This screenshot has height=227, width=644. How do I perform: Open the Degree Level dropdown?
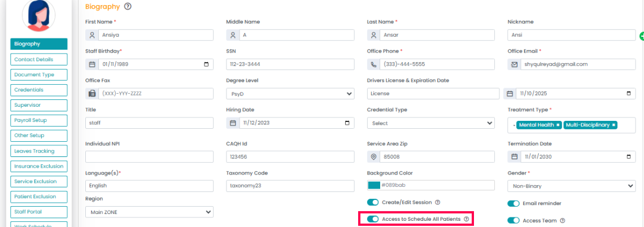coord(290,94)
